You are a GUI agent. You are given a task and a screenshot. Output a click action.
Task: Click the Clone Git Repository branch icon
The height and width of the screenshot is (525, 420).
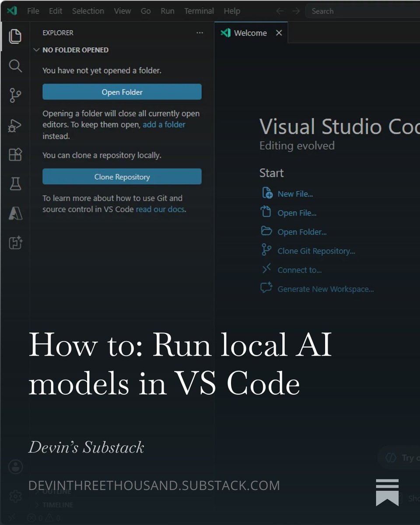(x=266, y=250)
